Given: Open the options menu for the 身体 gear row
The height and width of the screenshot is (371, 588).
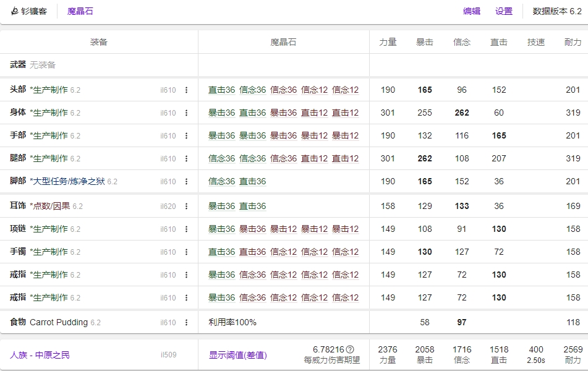Looking at the screenshot, I should coord(187,113).
